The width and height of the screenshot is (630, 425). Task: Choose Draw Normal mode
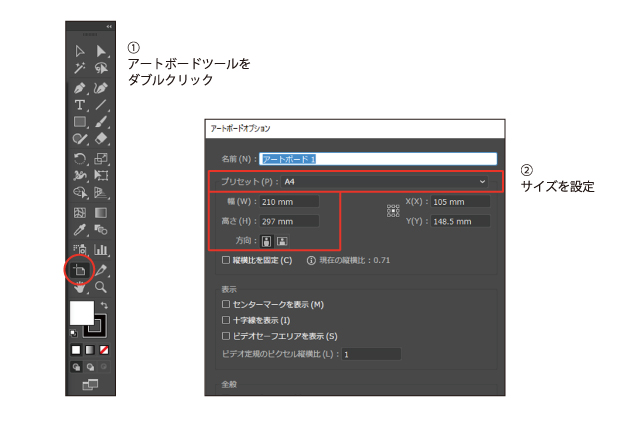click(x=76, y=367)
